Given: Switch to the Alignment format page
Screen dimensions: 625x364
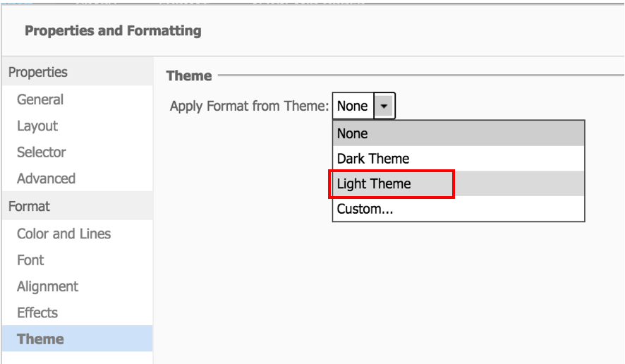Looking at the screenshot, I should coord(47,286).
